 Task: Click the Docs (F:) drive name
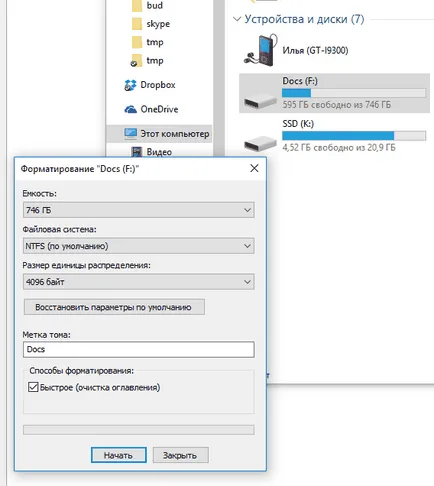[300, 81]
